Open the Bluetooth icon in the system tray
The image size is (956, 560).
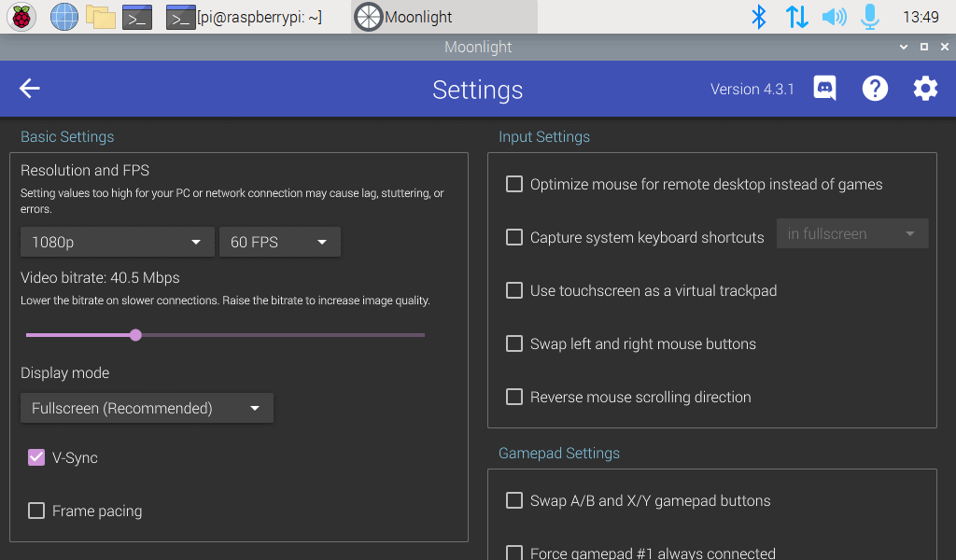click(758, 16)
